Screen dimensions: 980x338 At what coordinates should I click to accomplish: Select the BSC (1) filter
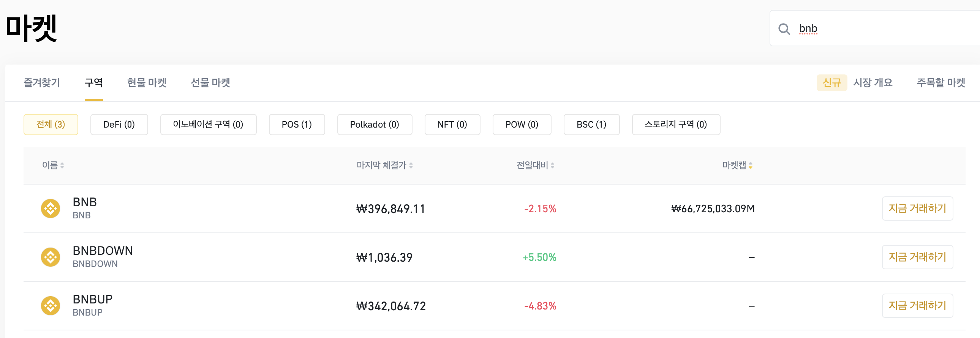(x=591, y=124)
